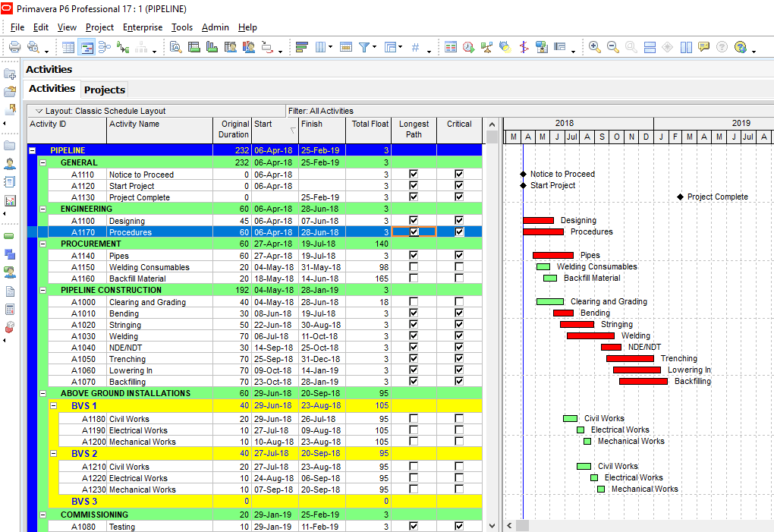The image size is (774, 532).
Task: Open the File menu
Action: point(17,27)
